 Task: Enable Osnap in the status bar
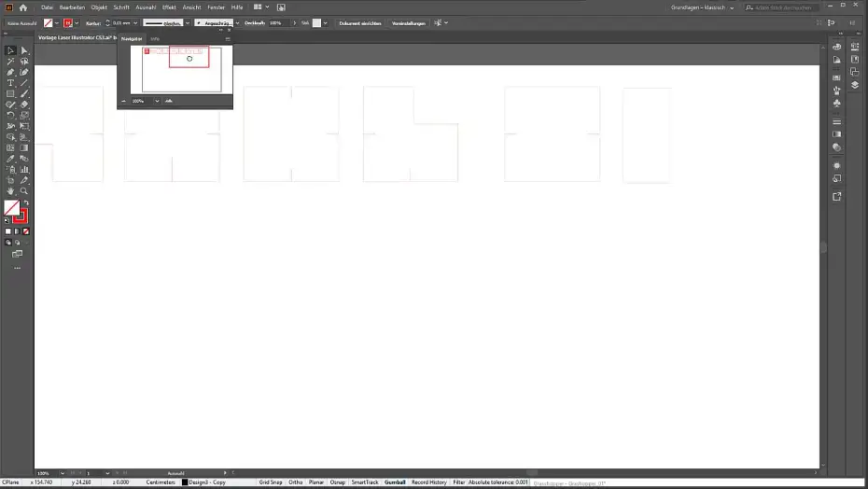337,482
